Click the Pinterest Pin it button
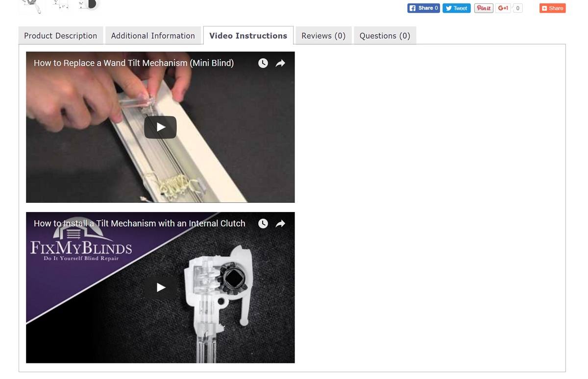 click(x=484, y=8)
